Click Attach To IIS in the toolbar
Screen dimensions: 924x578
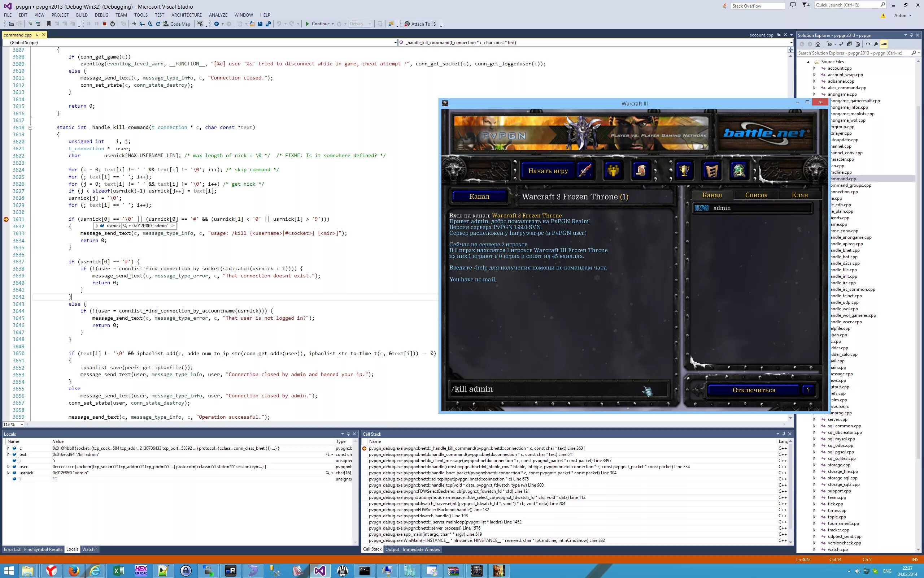pyautogui.click(x=420, y=24)
